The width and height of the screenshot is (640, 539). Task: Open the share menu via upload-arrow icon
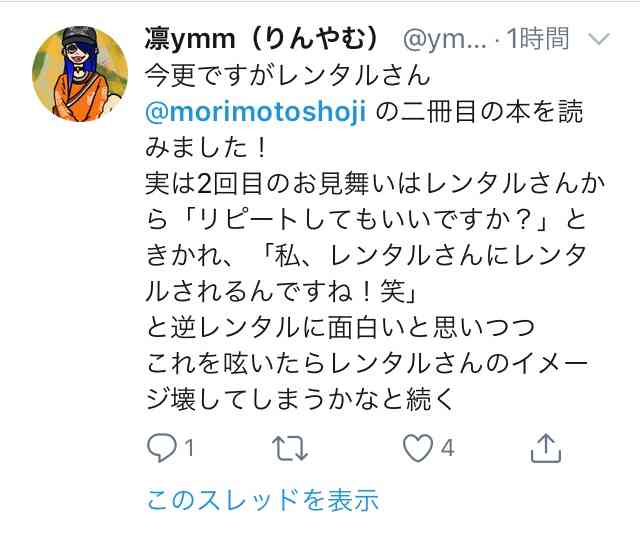click(546, 448)
